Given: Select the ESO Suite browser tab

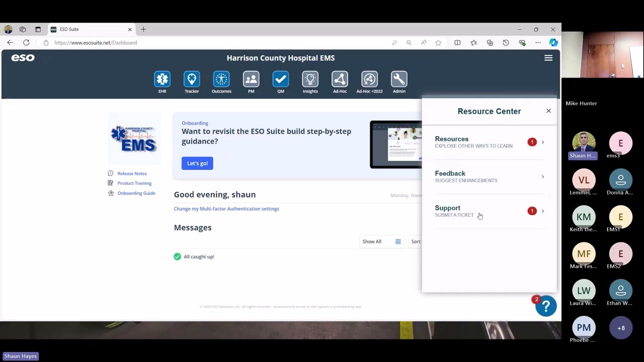Looking at the screenshot, I should coord(91,29).
